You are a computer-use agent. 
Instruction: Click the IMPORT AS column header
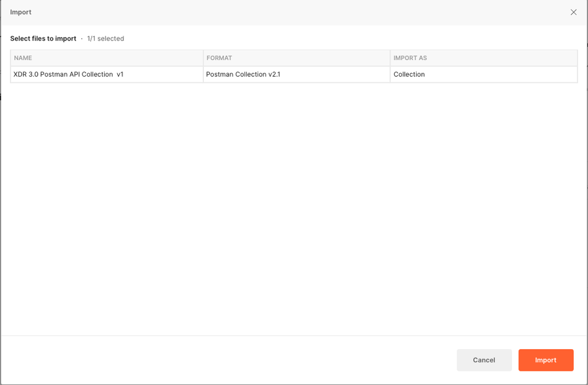410,58
